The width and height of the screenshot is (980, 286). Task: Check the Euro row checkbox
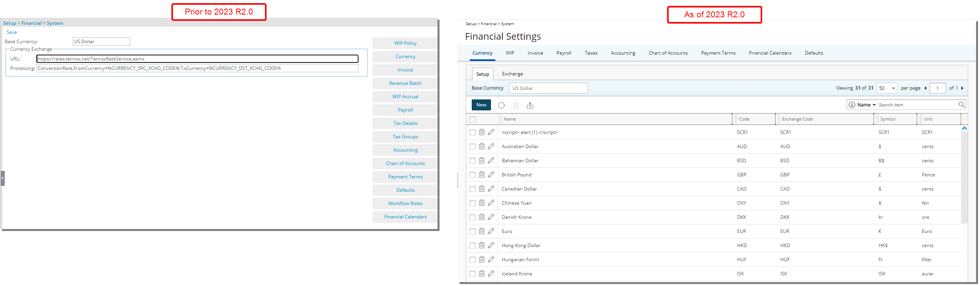473,231
